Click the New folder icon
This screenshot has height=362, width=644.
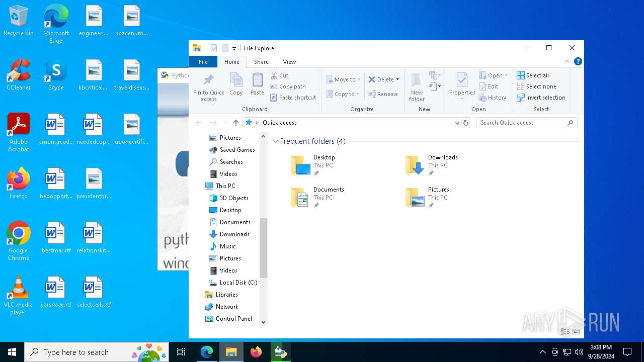tap(417, 86)
